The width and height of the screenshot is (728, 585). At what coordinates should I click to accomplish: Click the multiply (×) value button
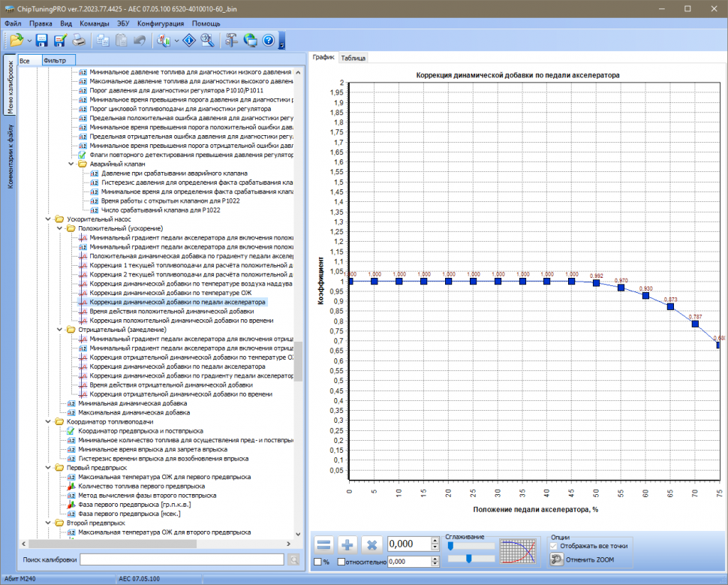point(371,546)
